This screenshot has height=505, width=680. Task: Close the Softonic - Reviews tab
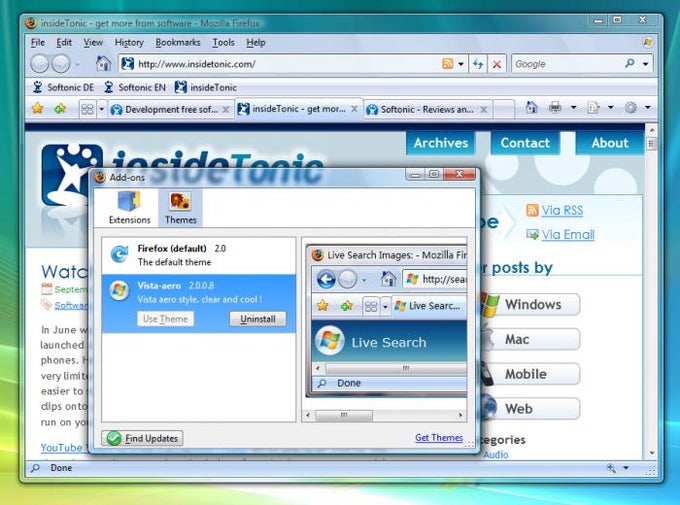tap(483, 109)
